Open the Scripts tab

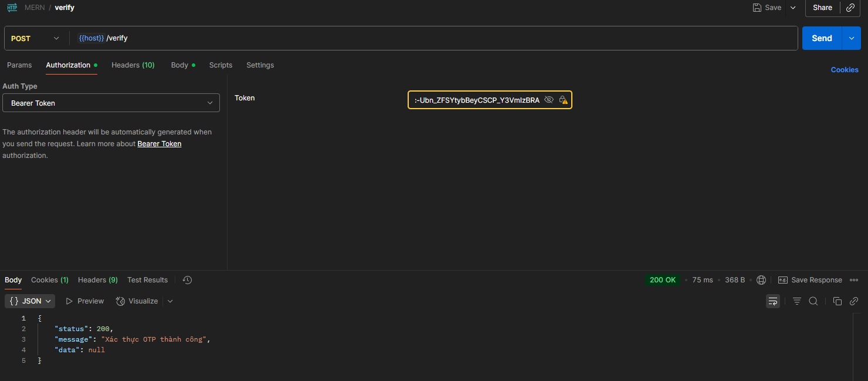(x=221, y=65)
